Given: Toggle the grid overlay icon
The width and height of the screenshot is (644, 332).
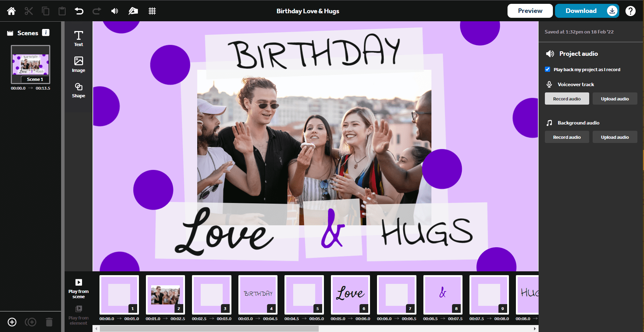Looking at the screenshot, I should (152, 11).
